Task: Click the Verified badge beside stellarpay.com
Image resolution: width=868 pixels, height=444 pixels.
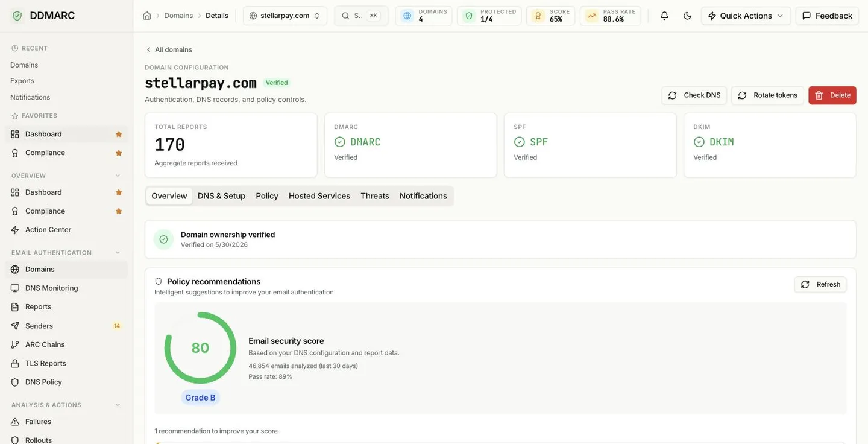Action: coord(277,83)
